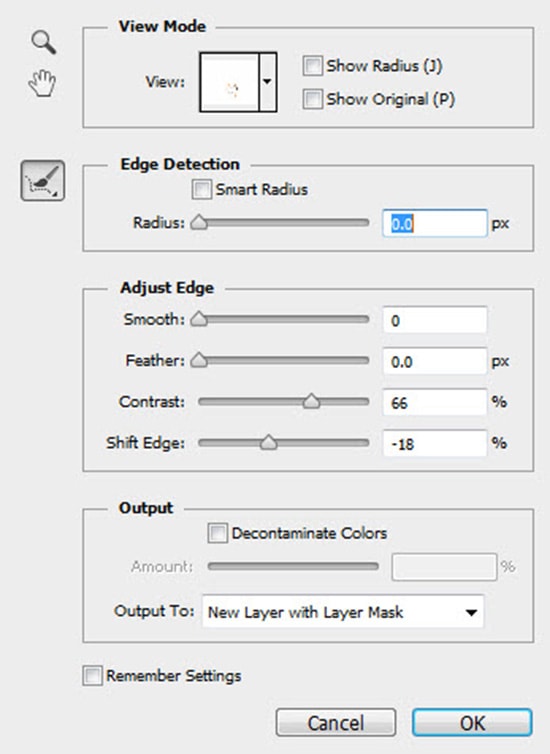Enable Decontaminate Colors checkbox
550x754 pixels.
(217, 533)
